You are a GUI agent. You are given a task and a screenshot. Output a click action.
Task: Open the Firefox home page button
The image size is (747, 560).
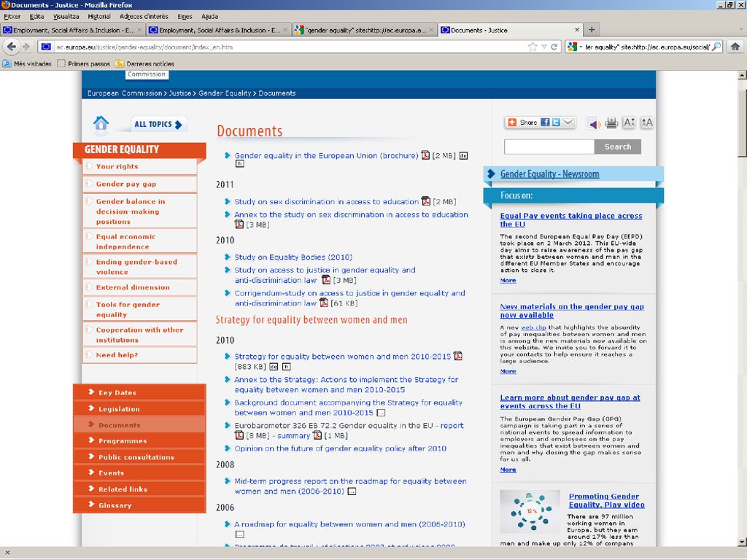[735, 47]
